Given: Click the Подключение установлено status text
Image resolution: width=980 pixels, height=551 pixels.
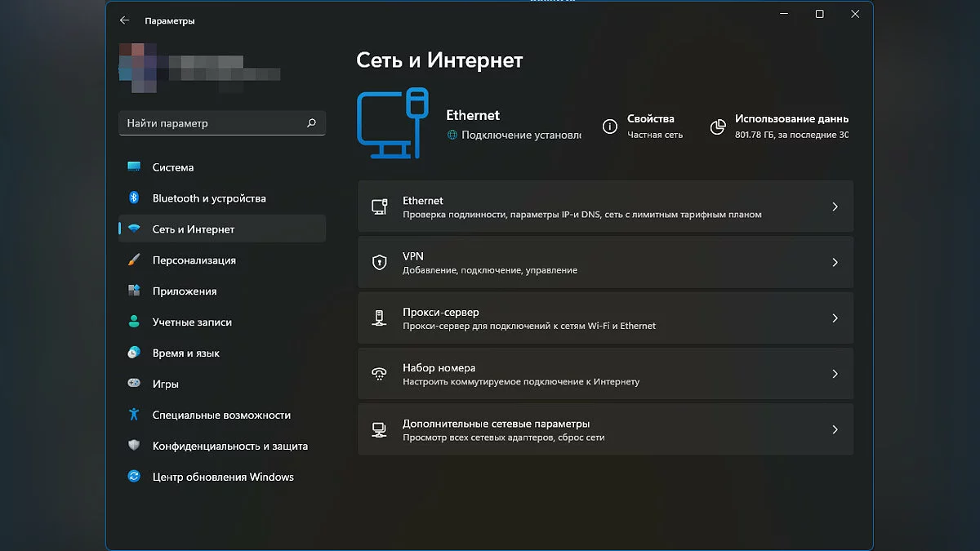Looking at the screenshot, I should pyautogui.click(x=521, y=135).
